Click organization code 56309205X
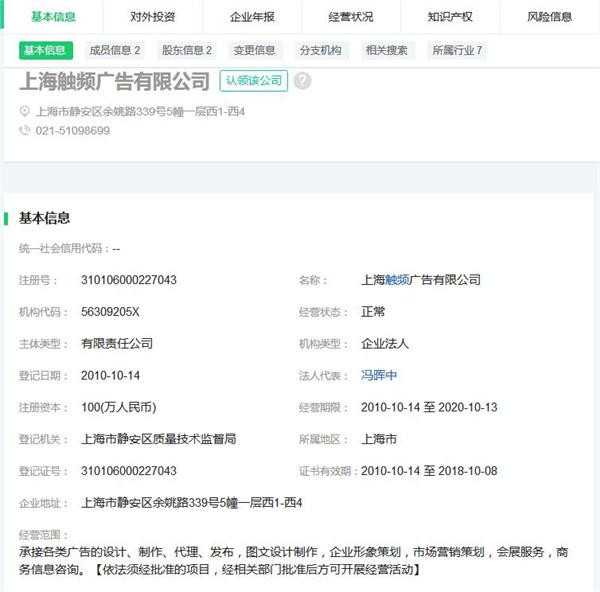The width and height of the screenshot is (600, 592). click(x=110, y=312)
